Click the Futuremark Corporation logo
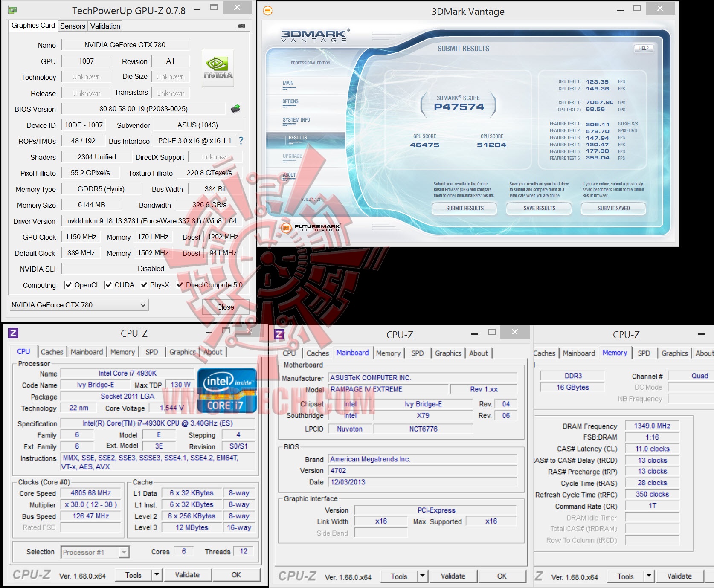714x588 pixels. (x=311, y=228)
